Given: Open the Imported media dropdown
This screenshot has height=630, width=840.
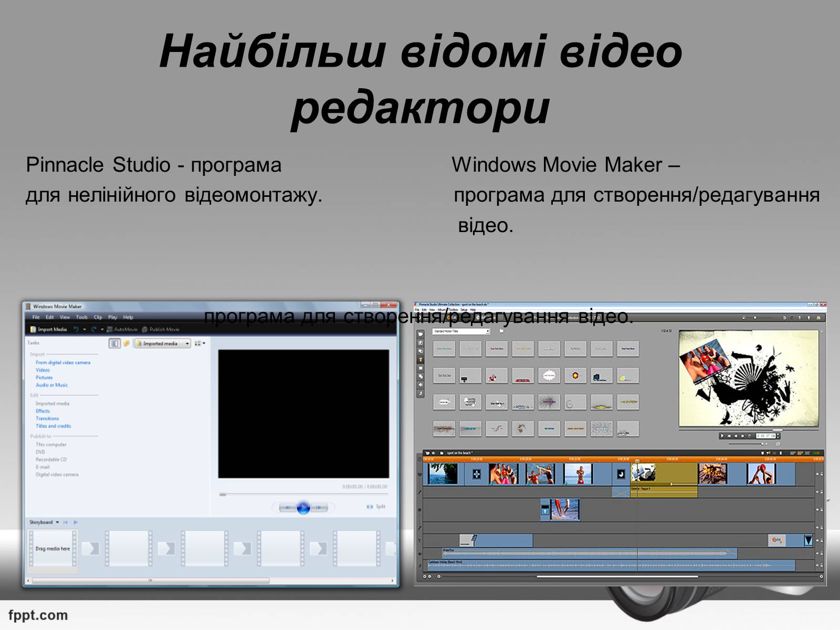Looking at the screenshot, I should (x=162, y=343).
